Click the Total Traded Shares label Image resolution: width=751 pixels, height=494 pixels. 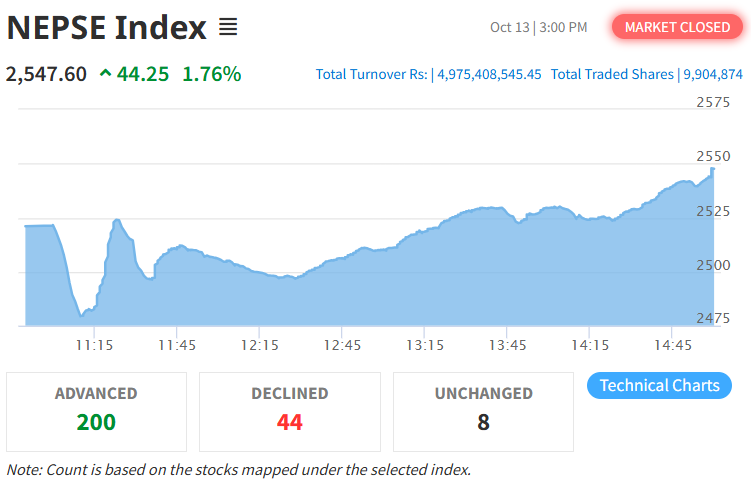612,74
